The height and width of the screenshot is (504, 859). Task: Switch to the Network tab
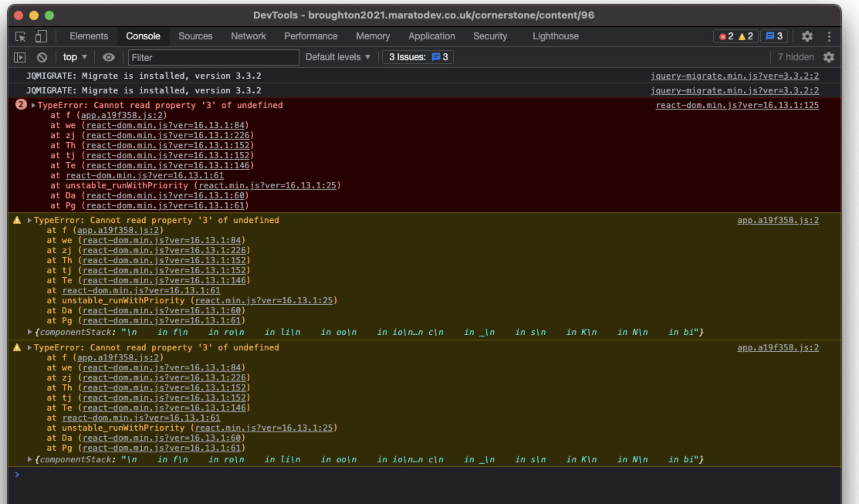248,36
